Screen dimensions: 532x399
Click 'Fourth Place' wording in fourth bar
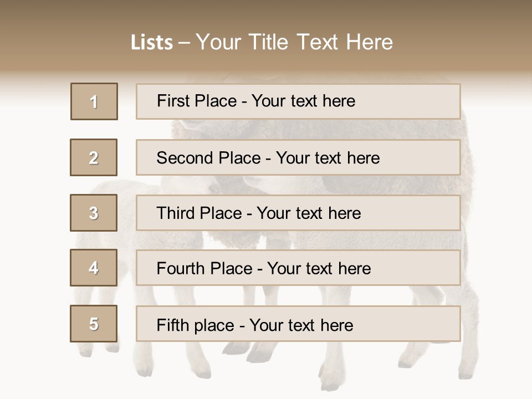point(204,268)
